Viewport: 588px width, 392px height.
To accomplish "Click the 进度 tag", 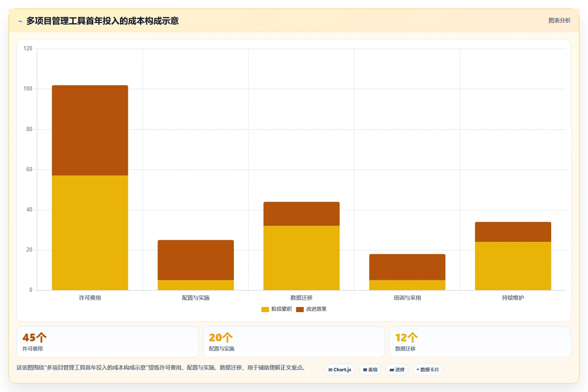I will click(x=397, y=370).
